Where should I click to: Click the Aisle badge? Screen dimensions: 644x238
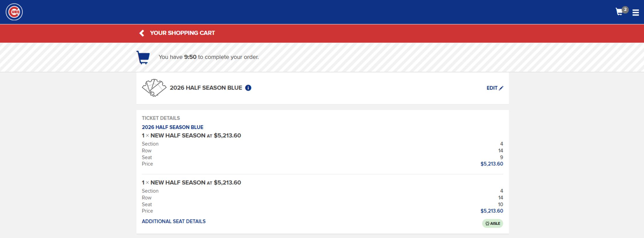[x=492, y=223]
